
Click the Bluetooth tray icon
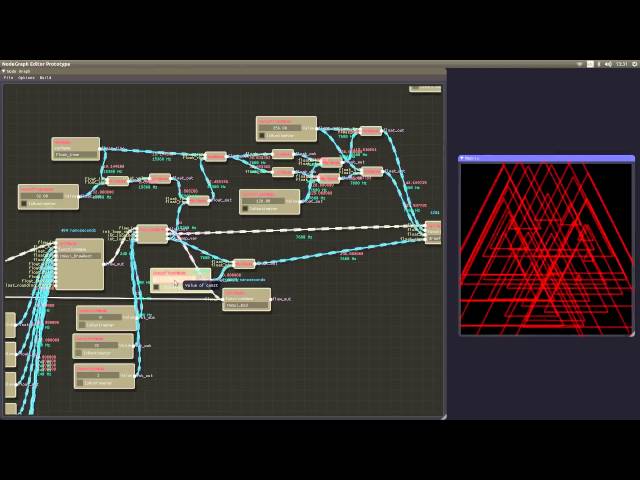pyautogui.click(x=599, y=64)
